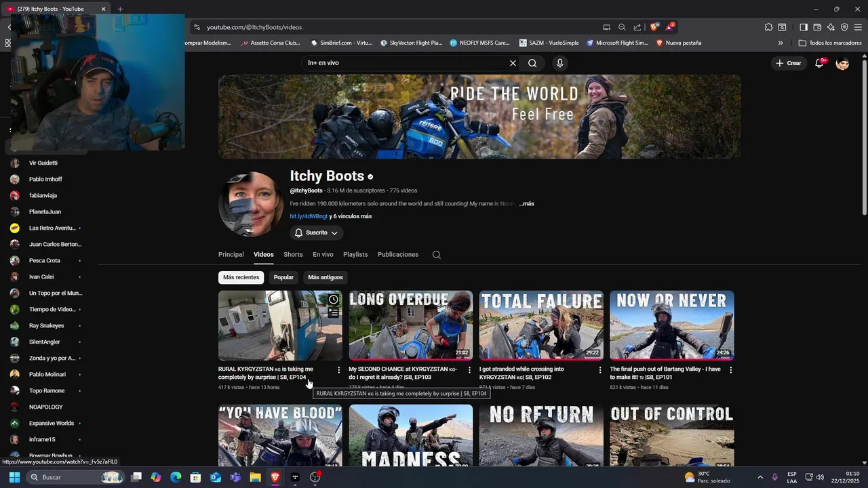
Task: Open the NOW OR NEVER video thumbnail
Action: 671,325
